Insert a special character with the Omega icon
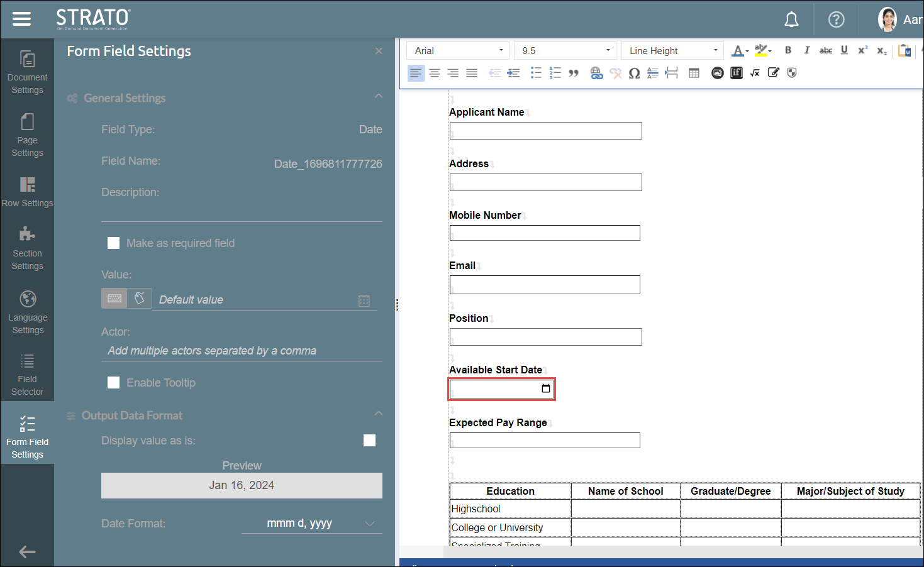This screenshot has height=567, width=924. coord(634,74)
